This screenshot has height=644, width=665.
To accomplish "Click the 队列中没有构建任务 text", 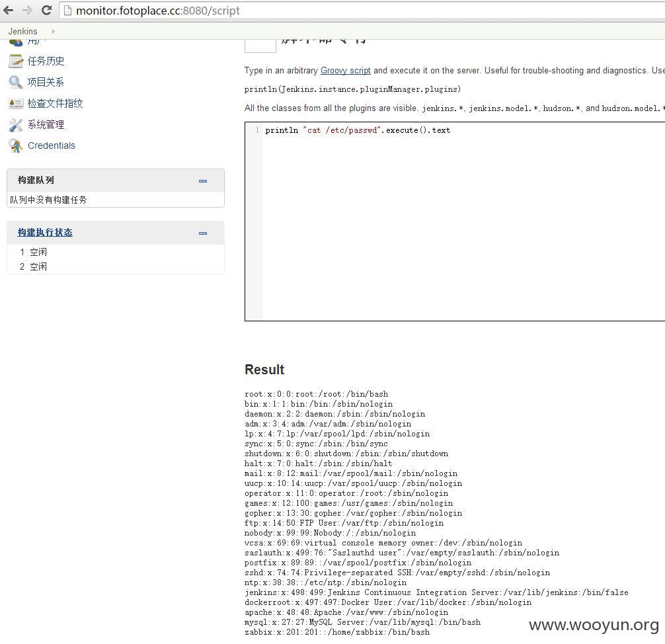I will coord(48,200).
